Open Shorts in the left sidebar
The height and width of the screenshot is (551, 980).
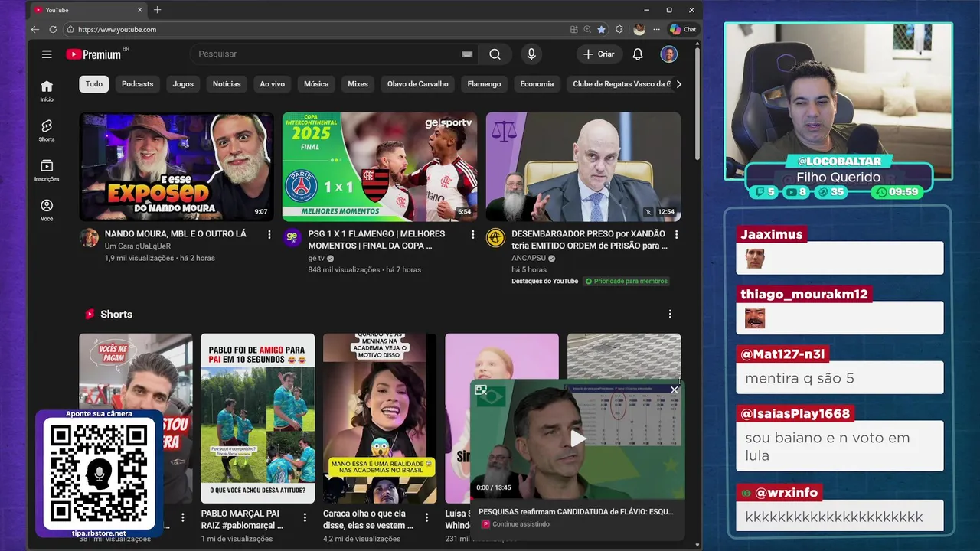47,130
